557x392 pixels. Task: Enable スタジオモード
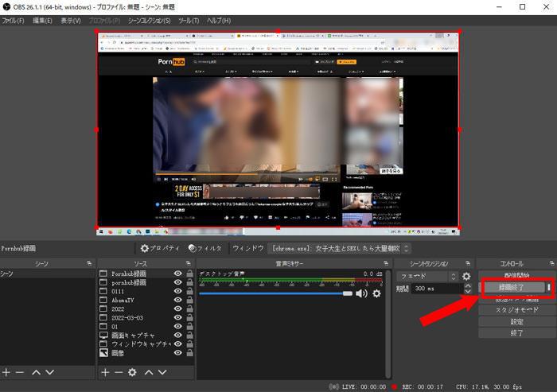517,310
